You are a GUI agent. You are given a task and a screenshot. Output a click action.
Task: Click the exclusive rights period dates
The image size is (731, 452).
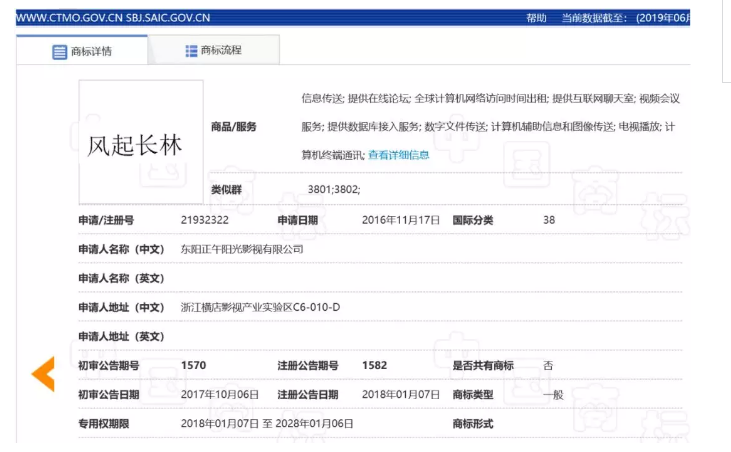[267, 424]
